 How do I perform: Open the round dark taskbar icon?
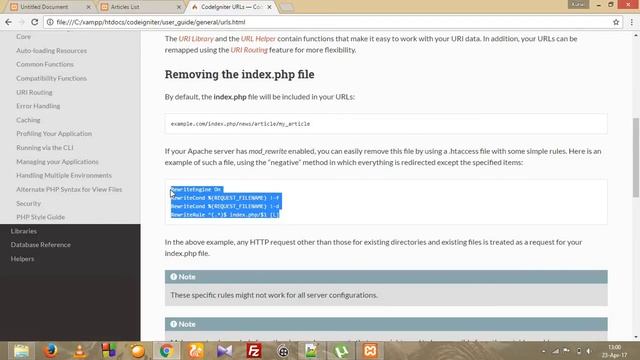tap(283, 351)
